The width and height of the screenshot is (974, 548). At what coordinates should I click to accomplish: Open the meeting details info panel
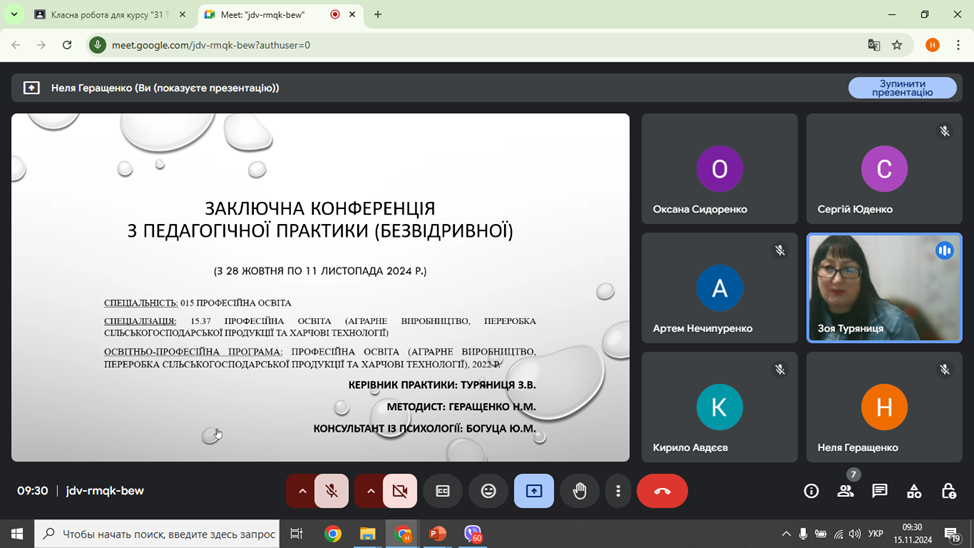pos(811,491)
